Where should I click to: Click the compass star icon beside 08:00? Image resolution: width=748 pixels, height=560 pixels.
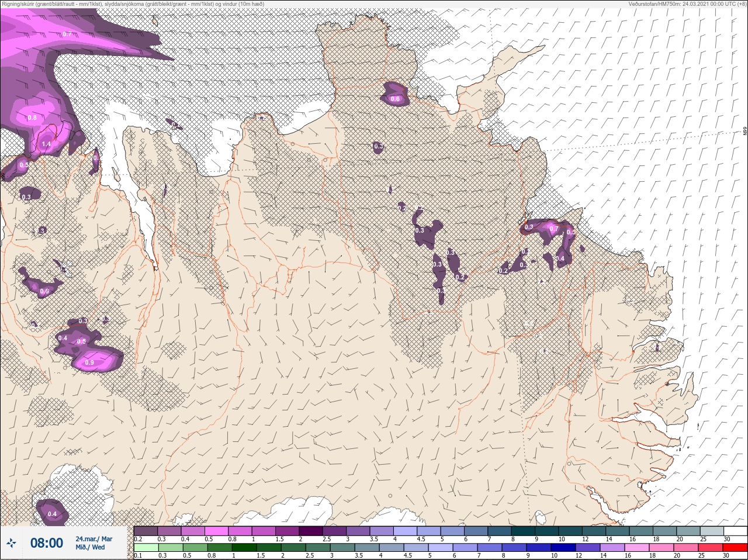11,543
